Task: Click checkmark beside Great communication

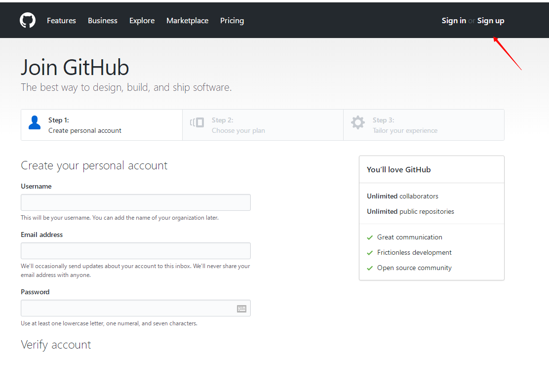Action: point(370,237)
